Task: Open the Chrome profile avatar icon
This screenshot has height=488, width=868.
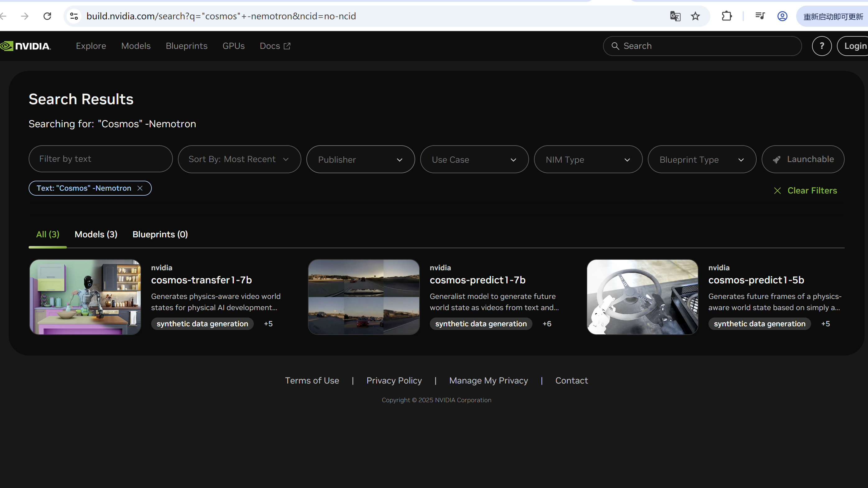Action: pyautogui.click(x=782, y=16)
